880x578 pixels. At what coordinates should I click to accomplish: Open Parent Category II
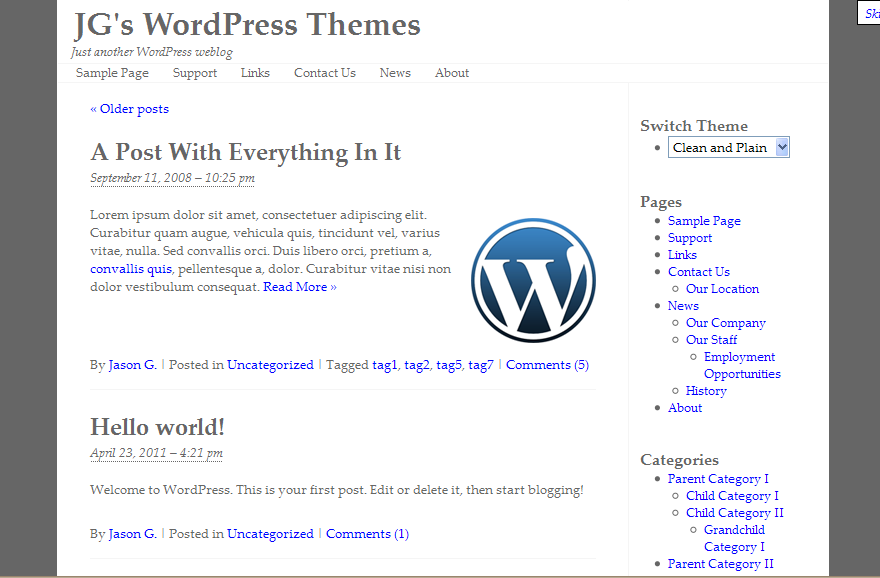pos(720,563)
